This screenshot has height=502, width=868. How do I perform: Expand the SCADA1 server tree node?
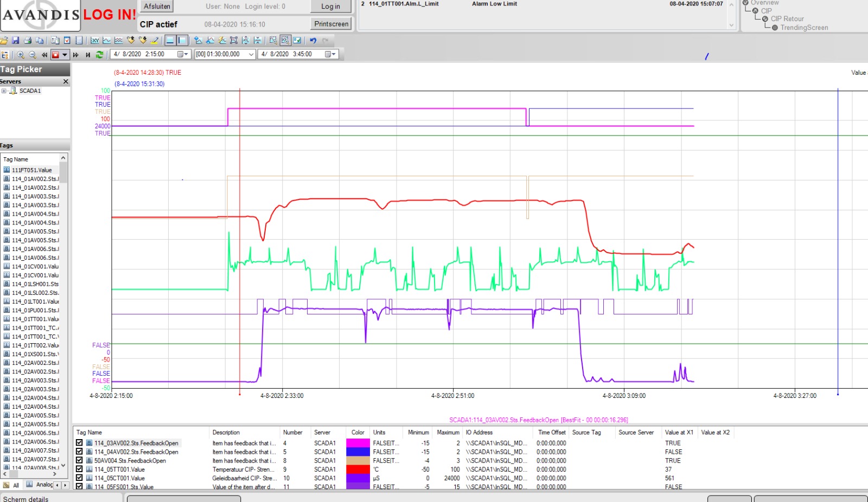4,91
